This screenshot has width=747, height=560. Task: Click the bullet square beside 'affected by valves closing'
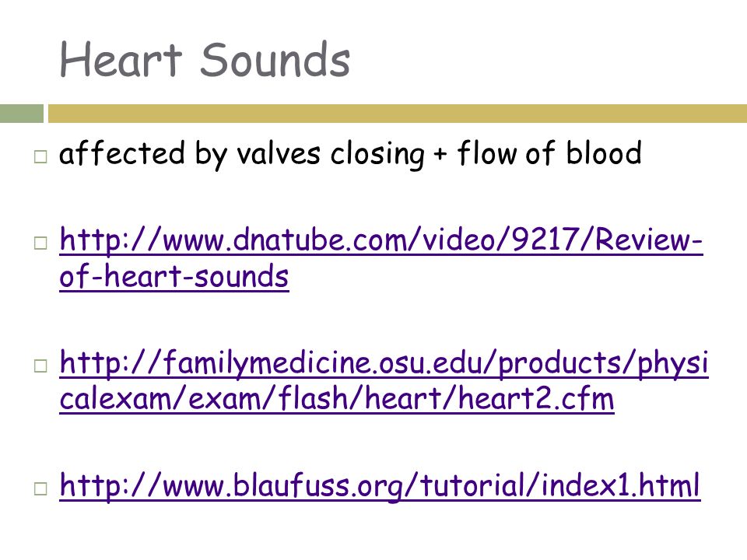(x=40, y=156)
